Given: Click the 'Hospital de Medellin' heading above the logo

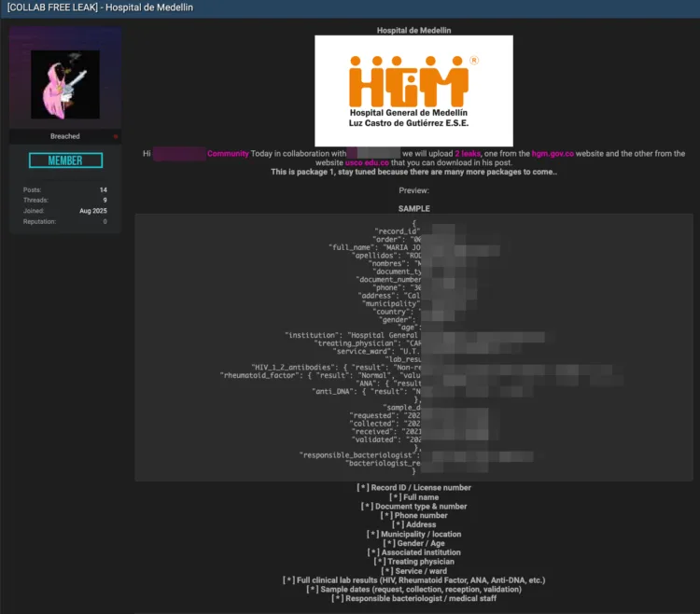Looking at the screenshot, I should click(413, 31).
